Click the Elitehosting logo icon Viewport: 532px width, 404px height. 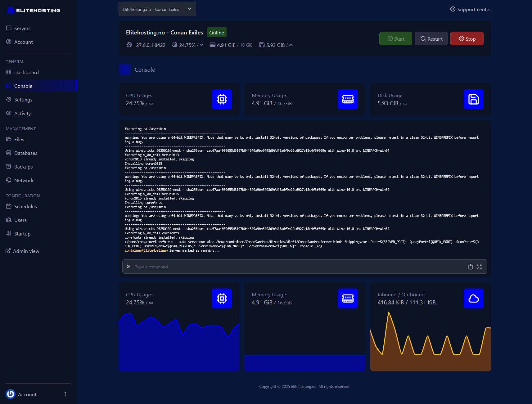coord(10,10)
